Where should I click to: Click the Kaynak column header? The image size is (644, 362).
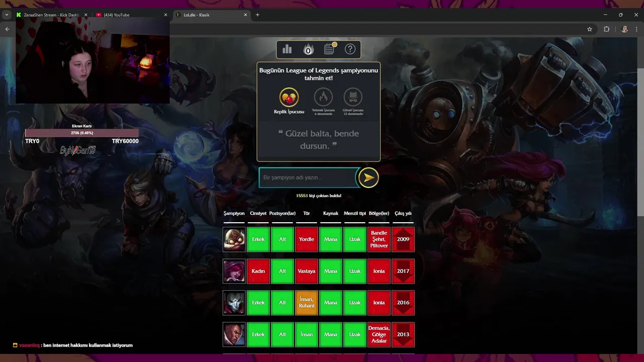point(331,213)
